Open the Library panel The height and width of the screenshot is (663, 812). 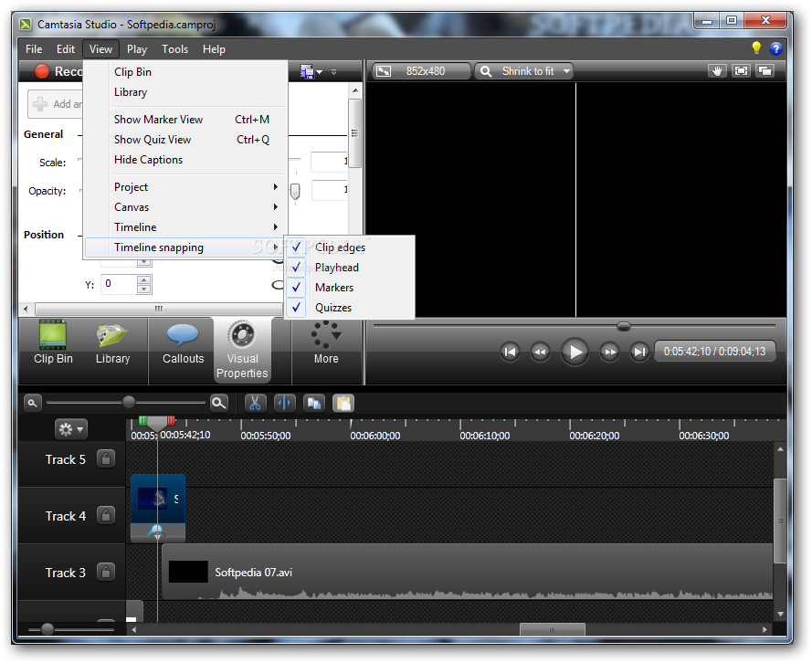tap(112, 350)
